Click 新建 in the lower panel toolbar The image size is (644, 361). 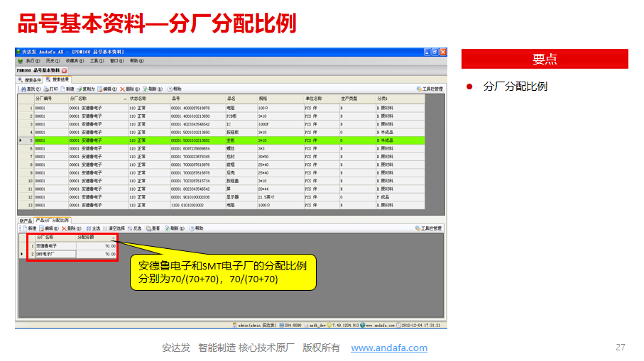28,228
